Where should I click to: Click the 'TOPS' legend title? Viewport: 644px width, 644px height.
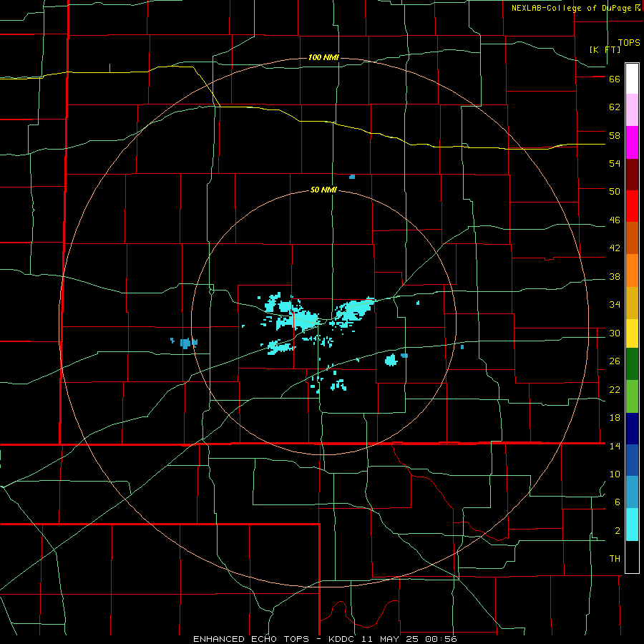point(629,43)
